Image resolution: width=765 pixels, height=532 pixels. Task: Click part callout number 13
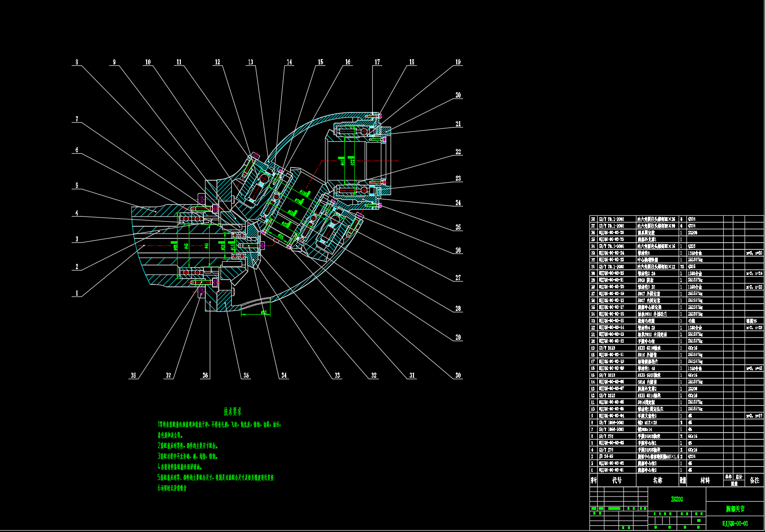pos(251,62)
